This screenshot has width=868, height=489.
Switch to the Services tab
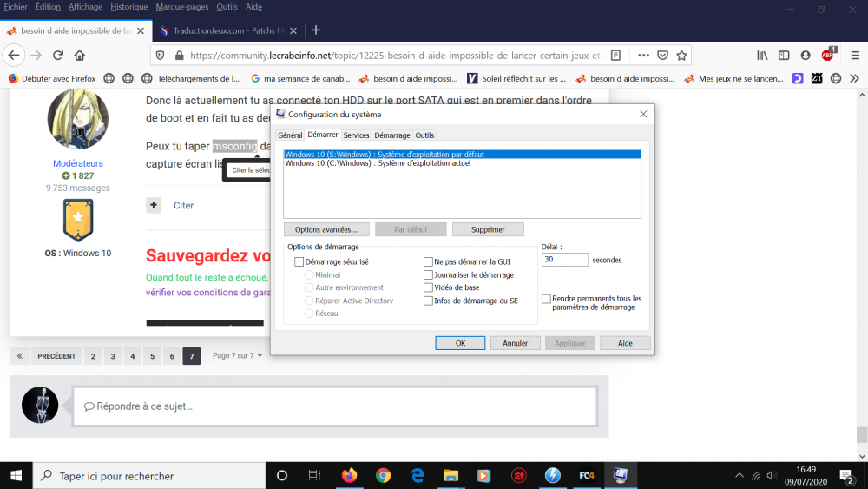[356, 135]
